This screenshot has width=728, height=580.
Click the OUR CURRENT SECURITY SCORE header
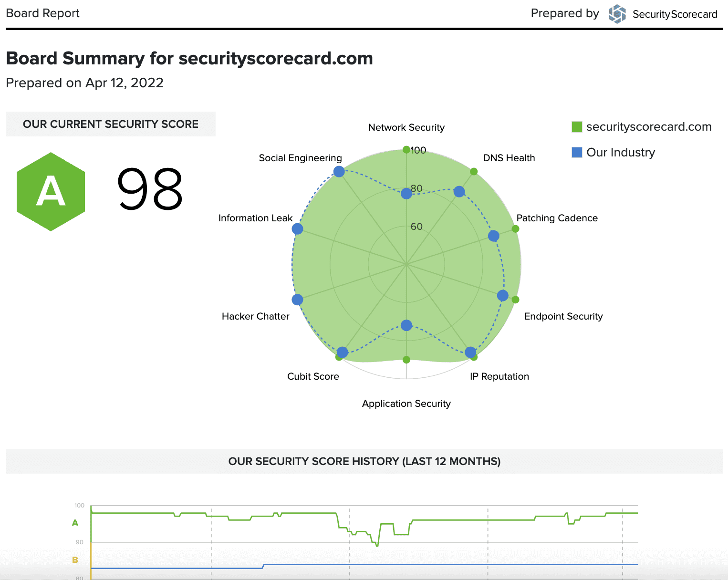coord(111,124)
